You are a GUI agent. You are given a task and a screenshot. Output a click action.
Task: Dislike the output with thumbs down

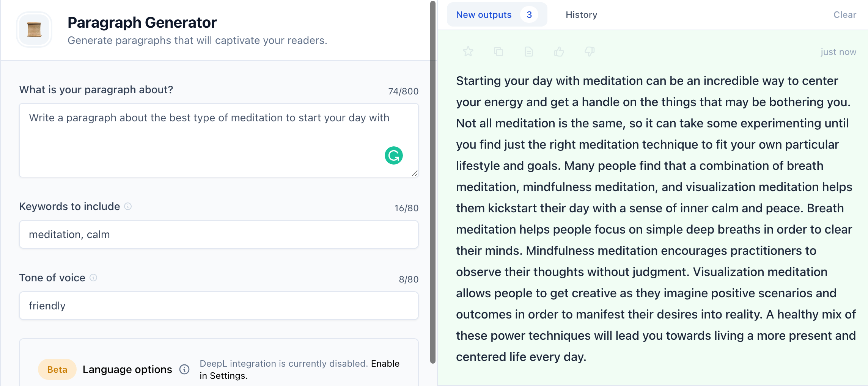click(x=590, y=52)
